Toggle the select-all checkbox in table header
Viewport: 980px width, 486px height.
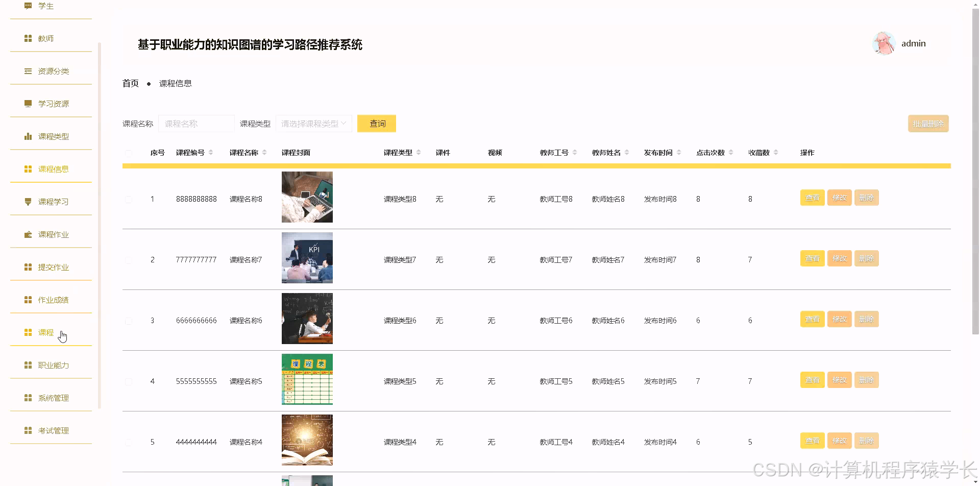coord(129,153)
